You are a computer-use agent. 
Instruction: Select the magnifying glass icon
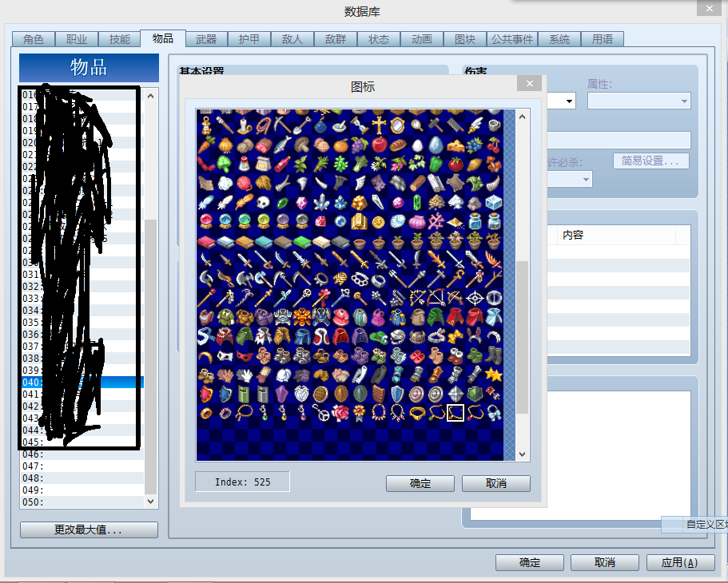[x=417, y=125]
